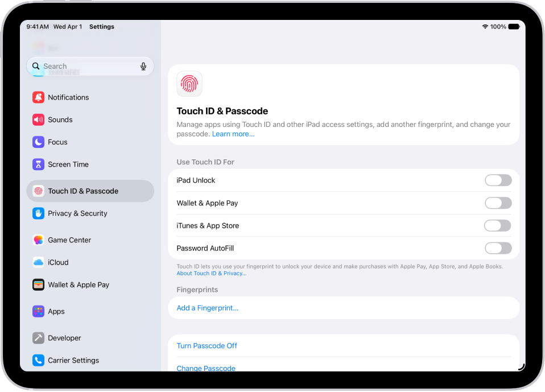Viewport: 545px width, 392px height.
Task: Click the large Touch ID fingerprint header icon
Action: pos(189,84)
